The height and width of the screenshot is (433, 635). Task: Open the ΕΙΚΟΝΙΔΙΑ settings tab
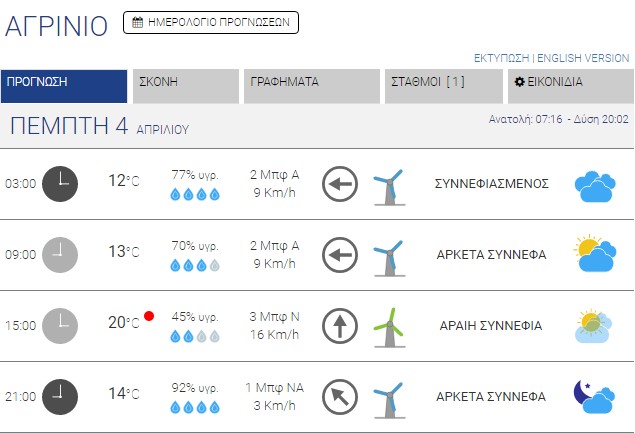tap(568, 86)
